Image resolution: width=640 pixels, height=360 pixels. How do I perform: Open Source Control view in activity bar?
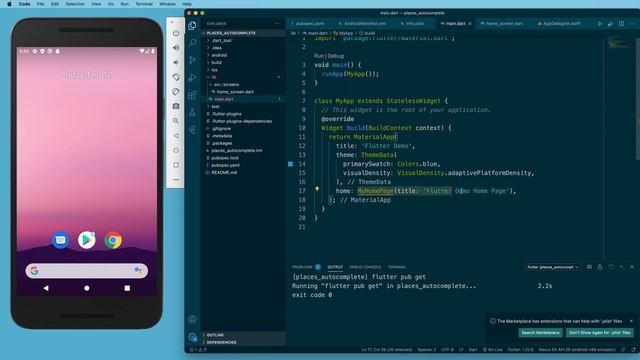tap(192, 60)
